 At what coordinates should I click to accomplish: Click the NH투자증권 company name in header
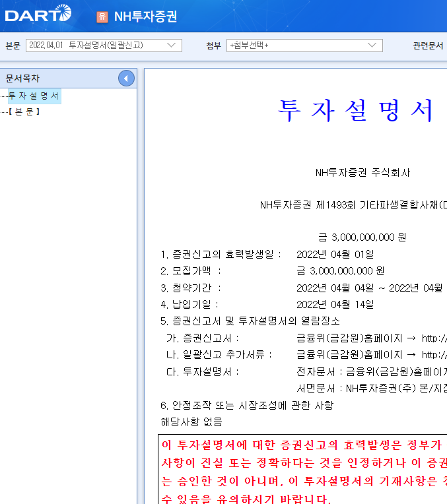click(145, 16)
